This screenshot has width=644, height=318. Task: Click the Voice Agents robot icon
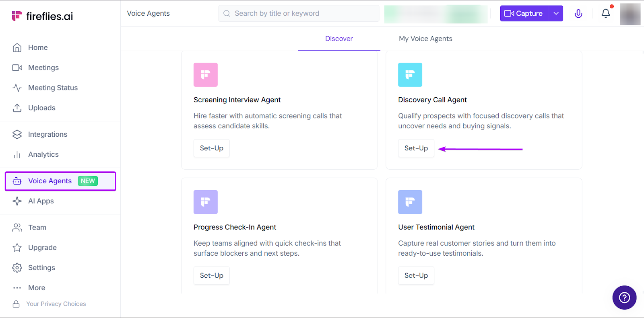click(17, 181)
